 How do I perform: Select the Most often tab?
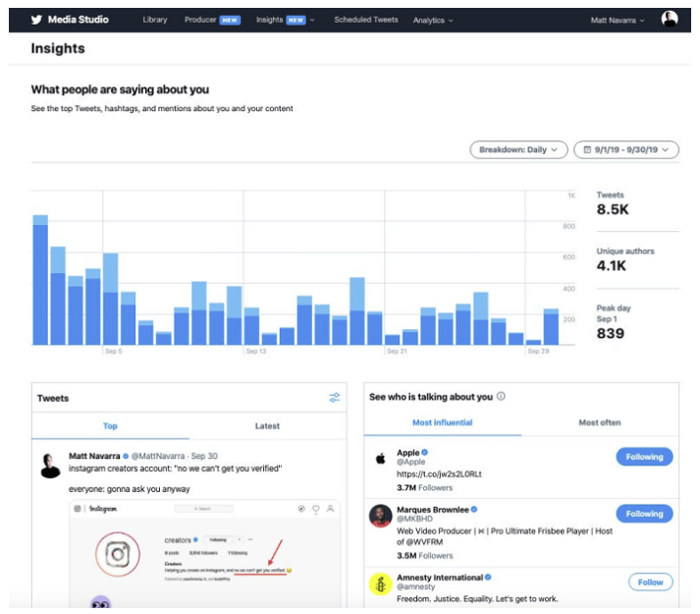[600, 422]
